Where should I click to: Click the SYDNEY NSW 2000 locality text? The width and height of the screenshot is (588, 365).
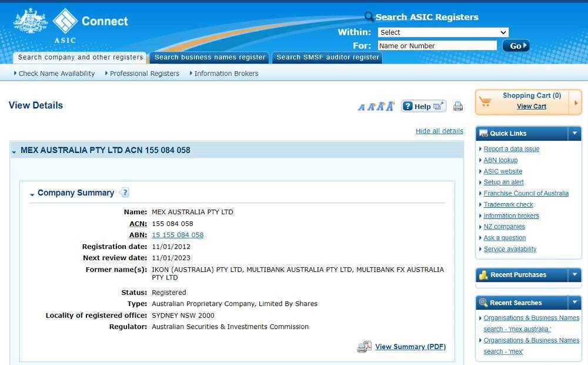(x=183, y=316)
